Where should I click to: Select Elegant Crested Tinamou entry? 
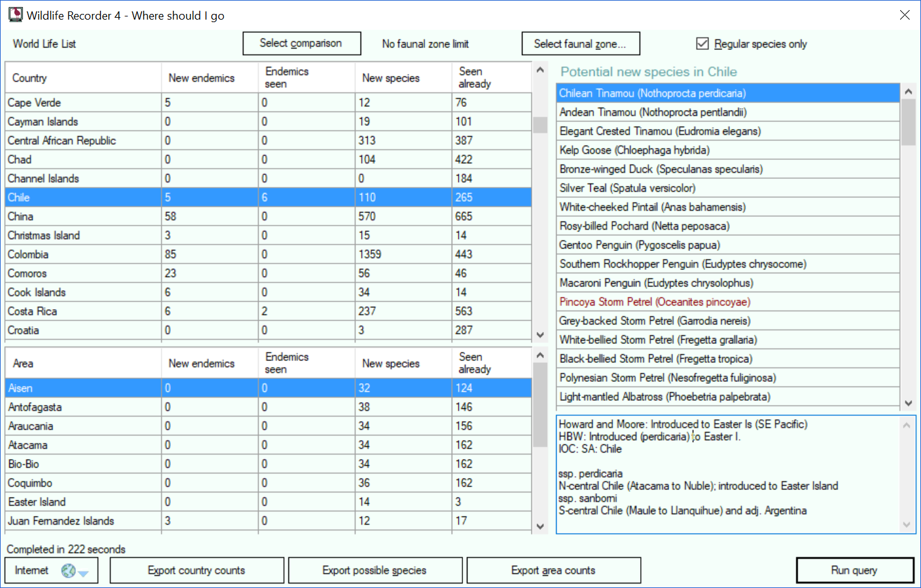tap(728, 131)
